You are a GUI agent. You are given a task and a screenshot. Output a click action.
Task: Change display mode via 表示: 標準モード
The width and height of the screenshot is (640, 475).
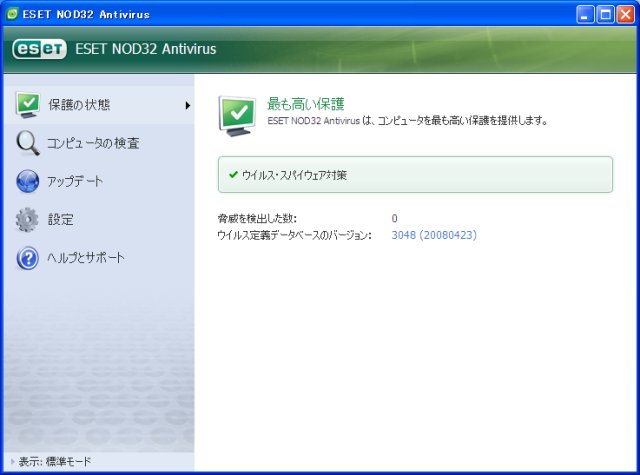[x=55, y=462]
